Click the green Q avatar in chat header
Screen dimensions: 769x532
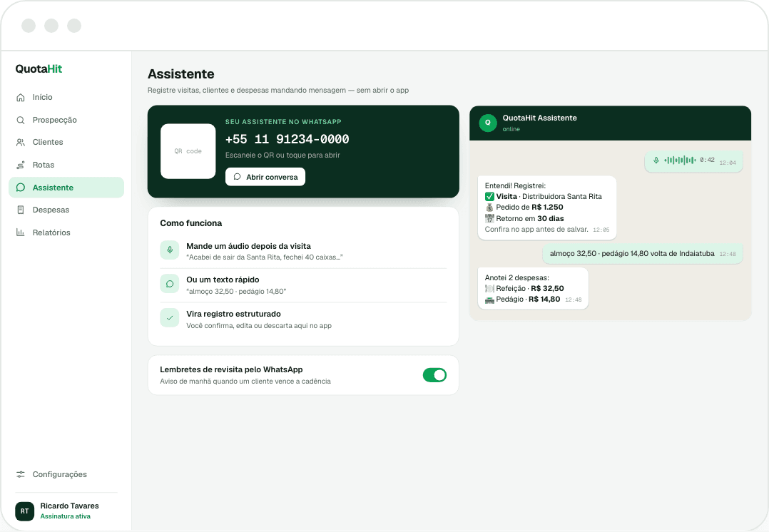pyautogui.click(x=487, y=123)
